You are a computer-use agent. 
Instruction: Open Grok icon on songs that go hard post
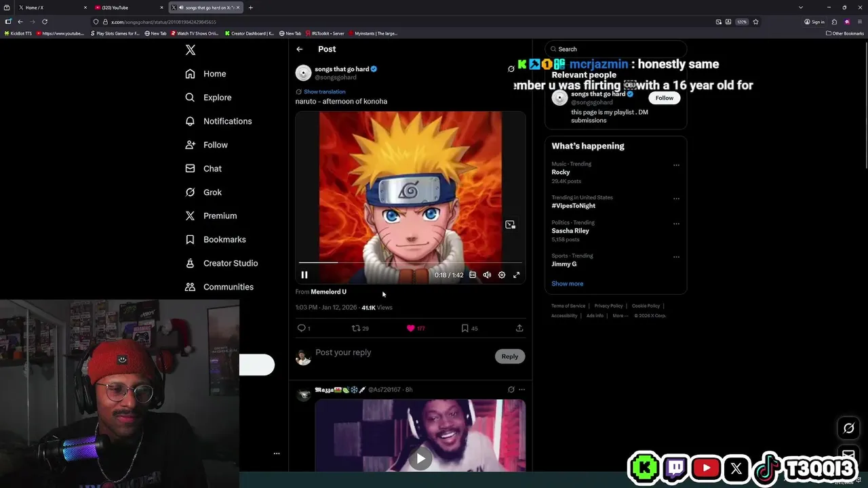click(511, 69)
